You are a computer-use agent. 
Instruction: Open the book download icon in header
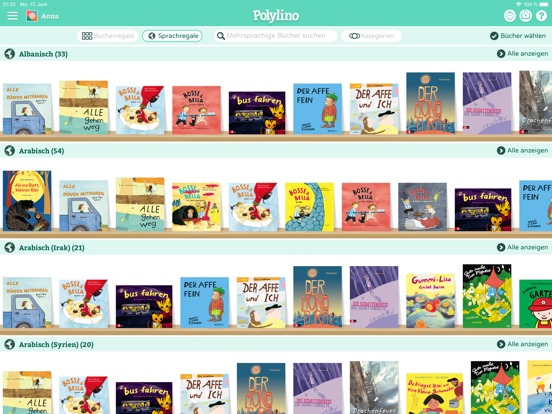(x=525, y=16)
